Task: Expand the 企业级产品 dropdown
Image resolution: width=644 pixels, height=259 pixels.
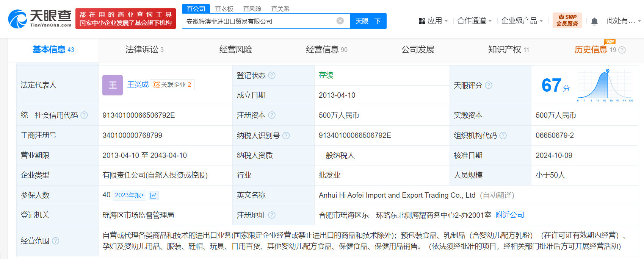Action: [x=522, y=21]
